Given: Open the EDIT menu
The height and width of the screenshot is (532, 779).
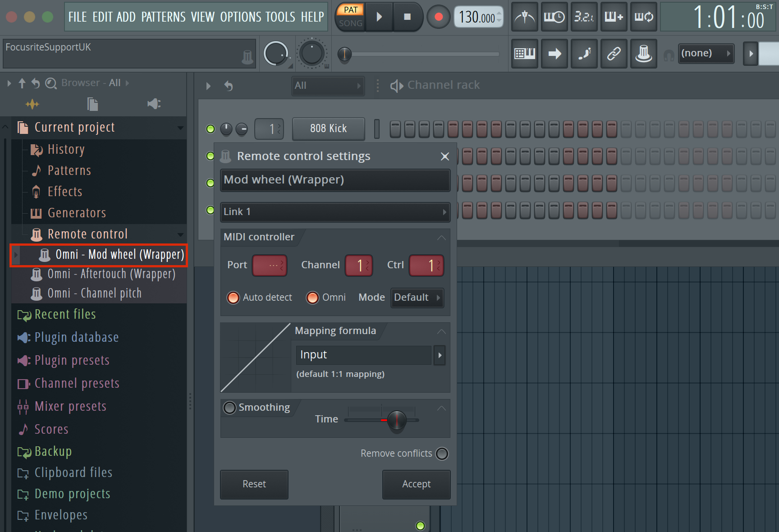Looking at the screenshot, I should [x=102, y=17].
